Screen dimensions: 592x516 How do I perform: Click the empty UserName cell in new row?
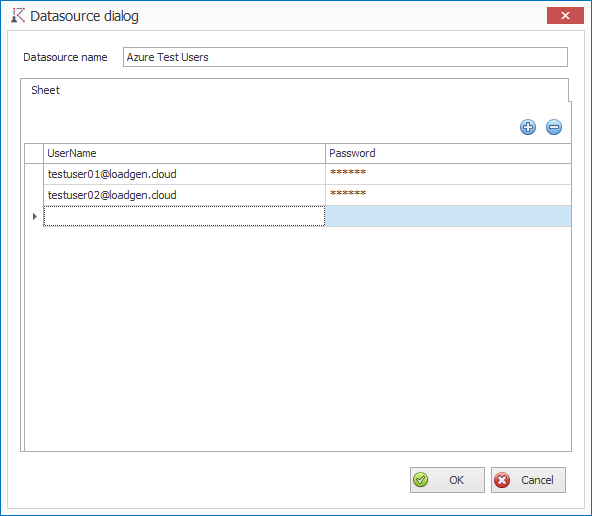(x=184, y=216)
